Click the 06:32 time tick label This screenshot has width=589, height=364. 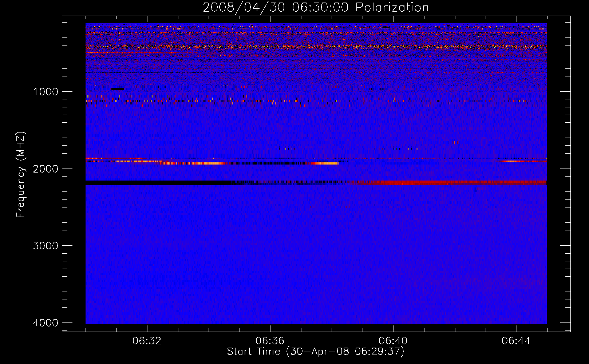point(147,341)
